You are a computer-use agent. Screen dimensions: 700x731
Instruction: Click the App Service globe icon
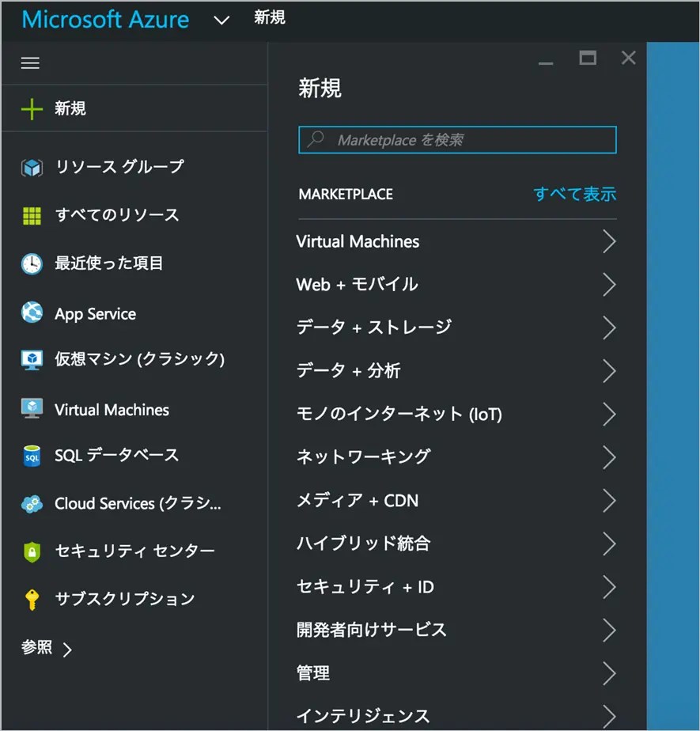[x=32, y=312]
